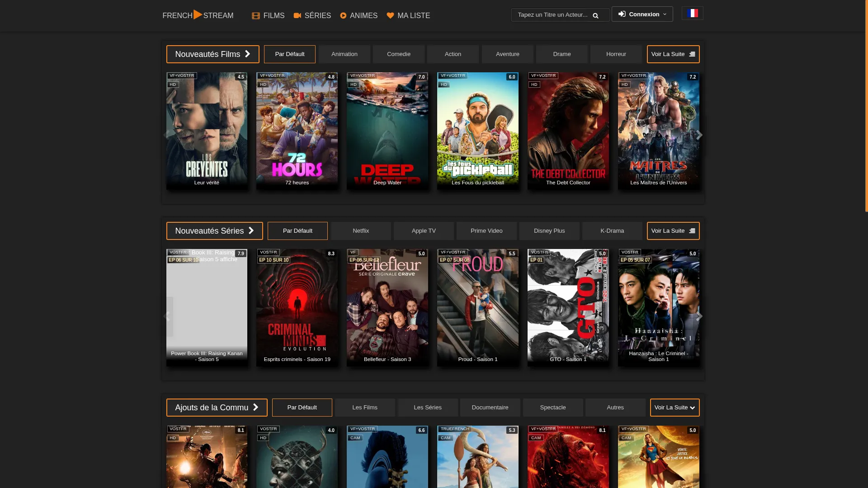
Task: Filter séries by Apple TV
Action: (x=424, y=231)
